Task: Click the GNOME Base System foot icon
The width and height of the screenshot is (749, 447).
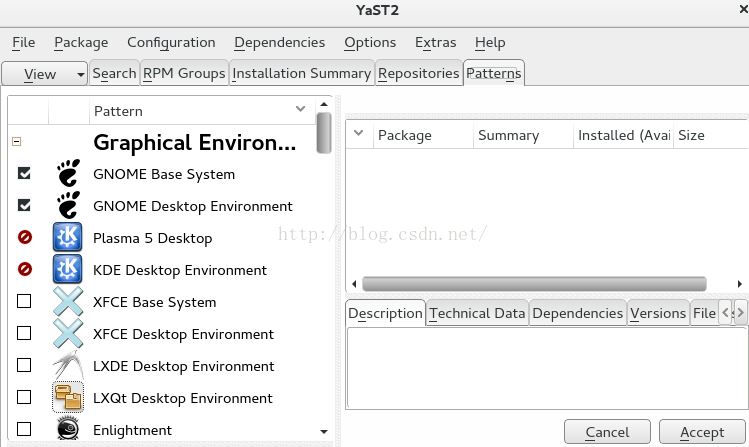Action: pos(68,173)
